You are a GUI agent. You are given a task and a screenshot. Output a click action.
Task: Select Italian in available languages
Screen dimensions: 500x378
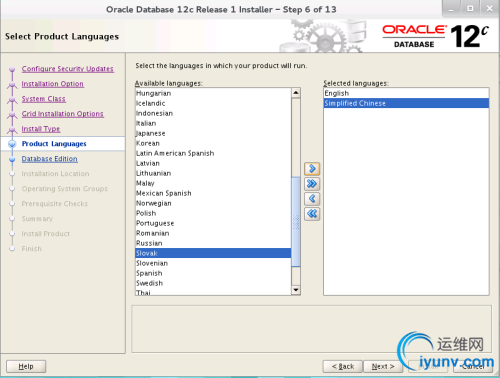click(x=213, y=123)
